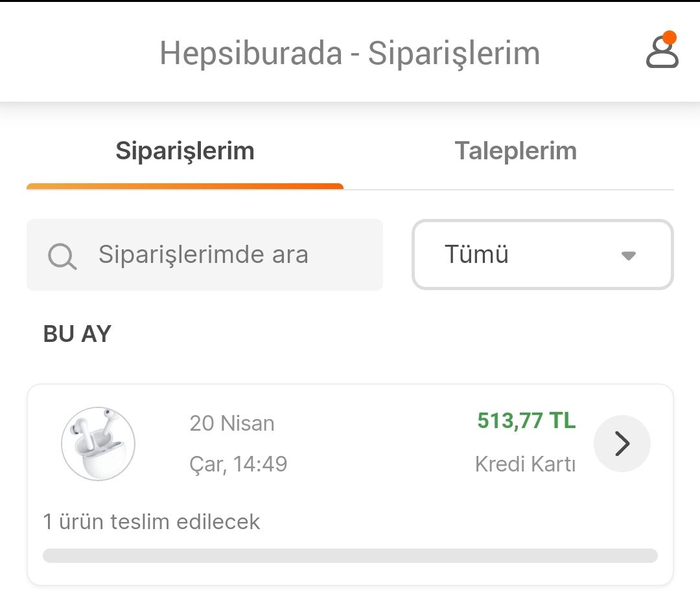
Task: Click the orange underline below Siparişlerim
Action: click(185, 187)
